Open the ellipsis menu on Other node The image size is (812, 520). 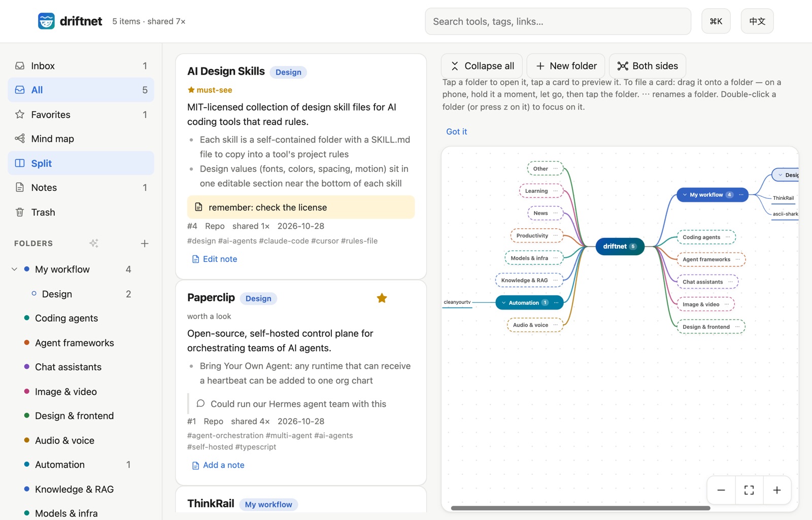(x=555, y=169)
